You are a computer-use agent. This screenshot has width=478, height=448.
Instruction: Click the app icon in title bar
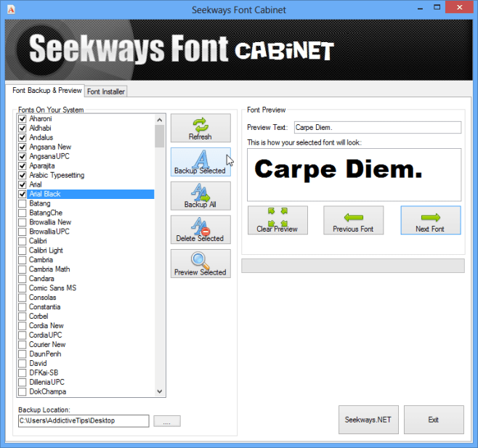pyautogui.click(x=11, y=9)
